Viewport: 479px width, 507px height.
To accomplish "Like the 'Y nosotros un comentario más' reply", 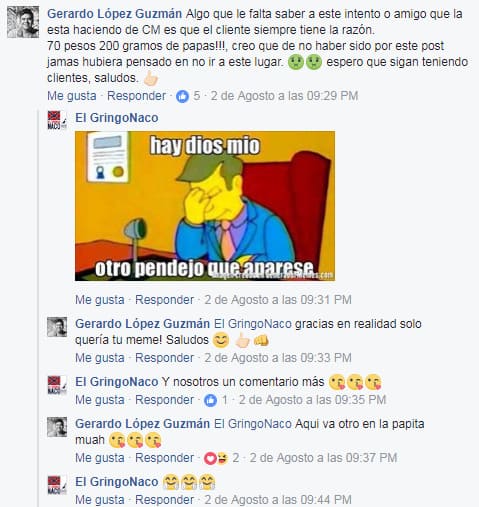I will (x=100, y=400).
